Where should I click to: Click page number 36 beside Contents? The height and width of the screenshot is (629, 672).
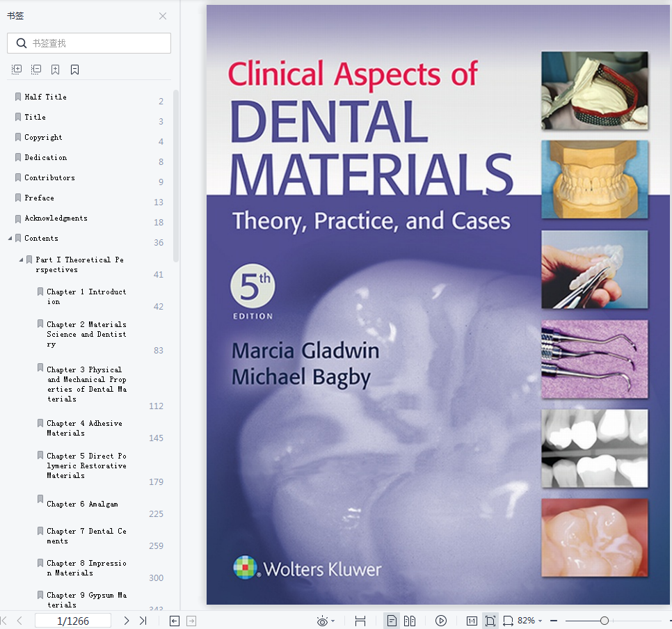pos(159,243)
